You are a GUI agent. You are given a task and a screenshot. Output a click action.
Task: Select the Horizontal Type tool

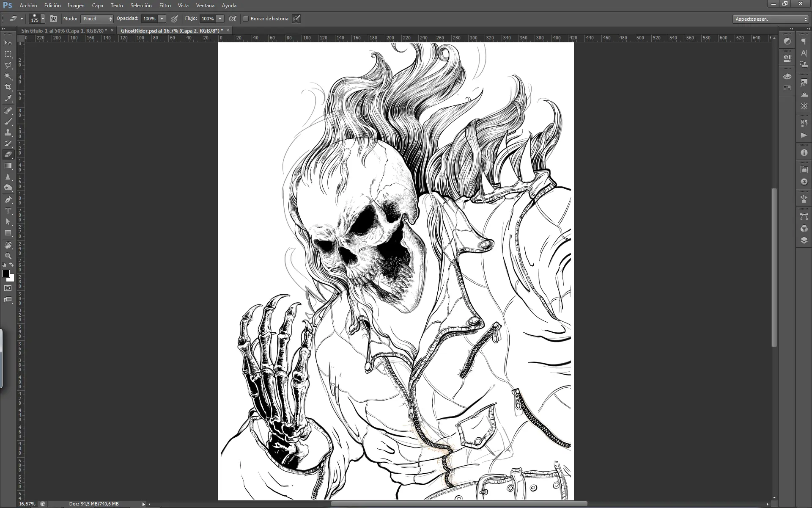pos(8,211)
